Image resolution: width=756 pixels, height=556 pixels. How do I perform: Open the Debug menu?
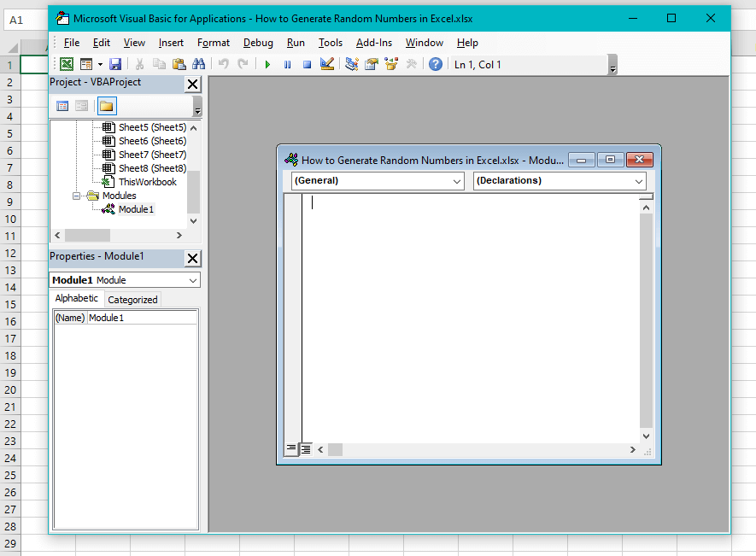[258, 43]
